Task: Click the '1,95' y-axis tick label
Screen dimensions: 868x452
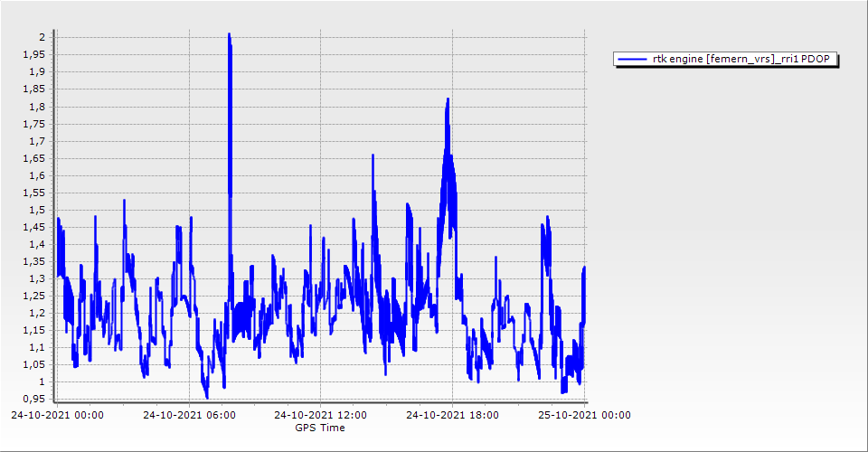Action: (33, 54)
